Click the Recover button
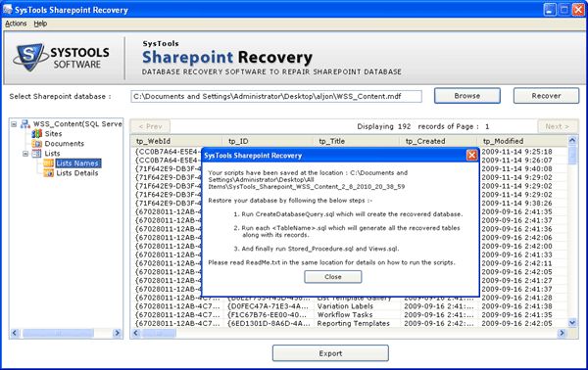The image size is (588, 370). [x=546, y=96]
